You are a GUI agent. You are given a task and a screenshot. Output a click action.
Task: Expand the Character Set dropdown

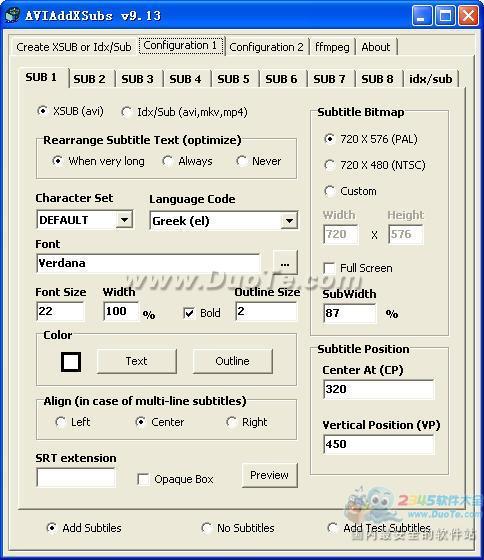(x=124, y=220)
